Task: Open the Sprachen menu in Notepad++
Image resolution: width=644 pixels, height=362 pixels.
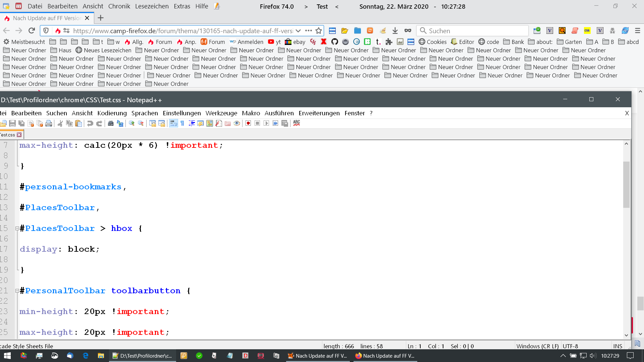Action: coord(145,113)
